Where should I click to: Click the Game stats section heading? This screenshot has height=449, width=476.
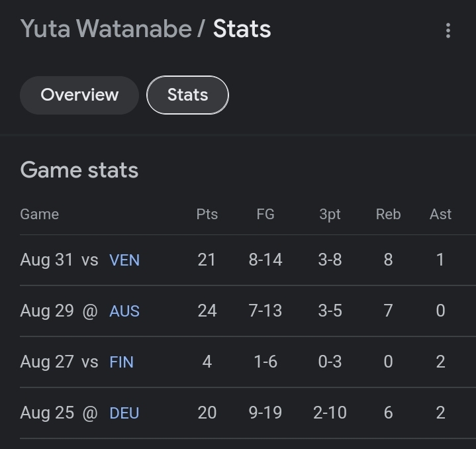(79, 170)
